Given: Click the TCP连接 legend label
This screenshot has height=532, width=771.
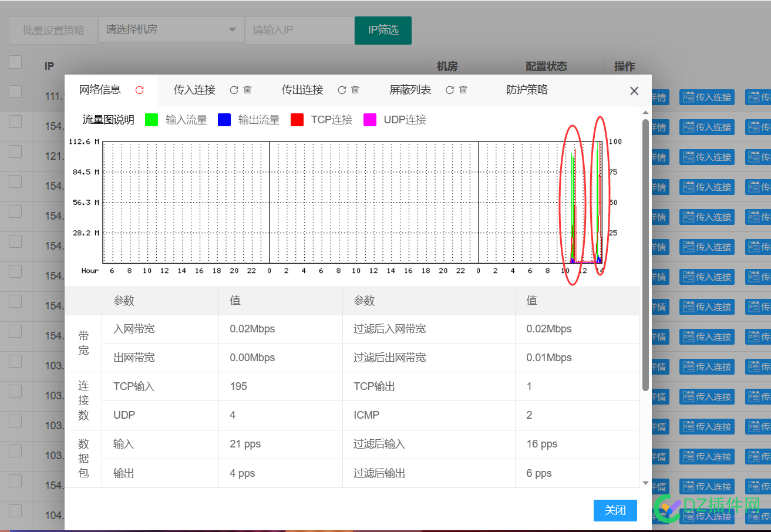Looking at the screenshot, I should [x=332, y=120].
